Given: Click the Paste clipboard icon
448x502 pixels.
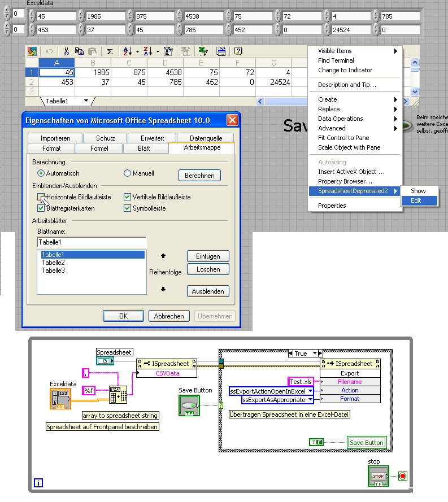Looking at the screenshot, I should (93, 51).
